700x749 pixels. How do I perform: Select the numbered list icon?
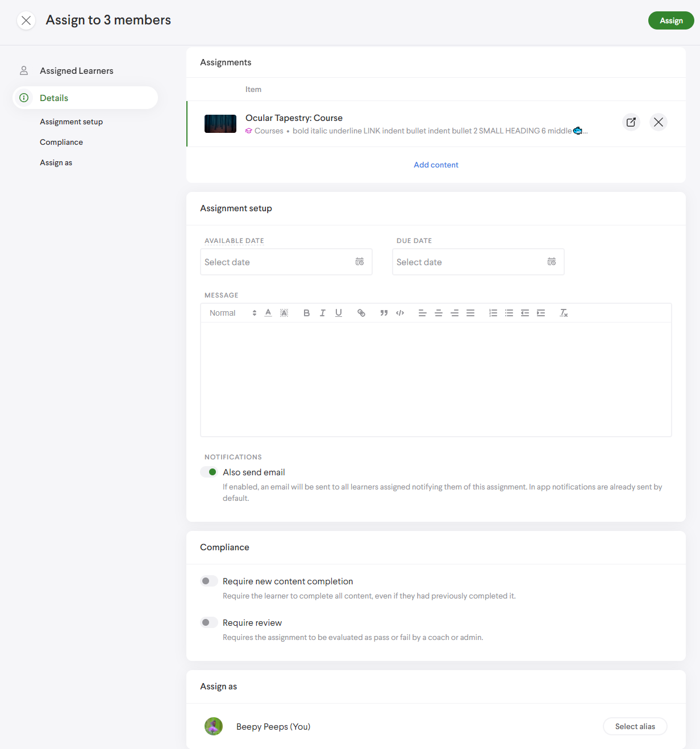493,313
